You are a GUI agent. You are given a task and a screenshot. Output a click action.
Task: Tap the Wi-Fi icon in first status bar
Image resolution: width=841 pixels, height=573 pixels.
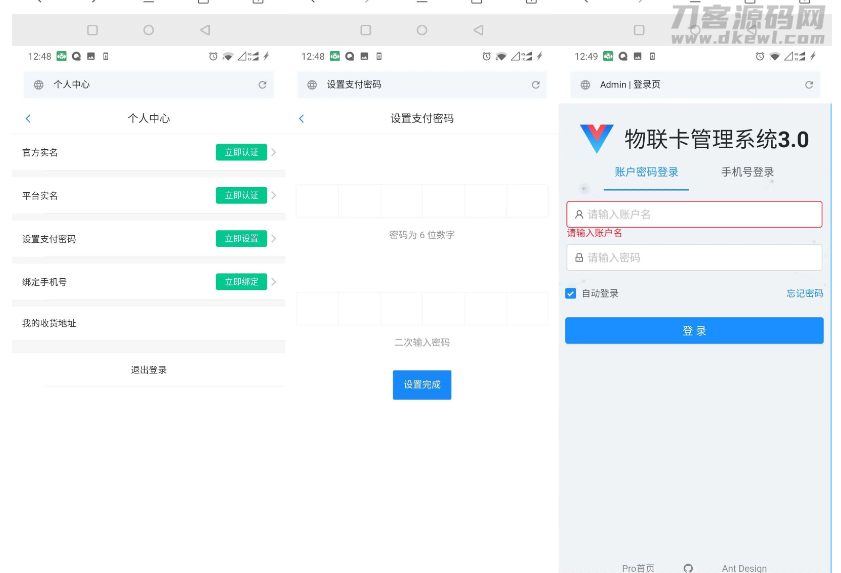(228, 56)
